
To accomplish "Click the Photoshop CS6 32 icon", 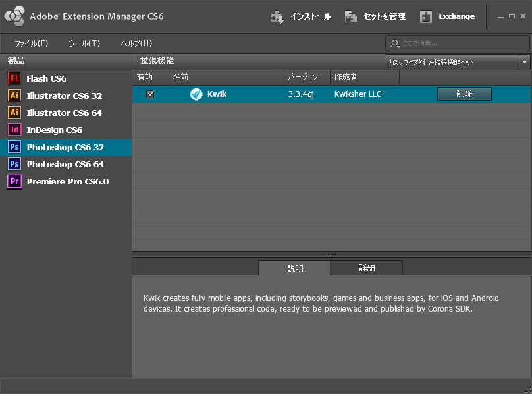I will click(x=14, y=147).
